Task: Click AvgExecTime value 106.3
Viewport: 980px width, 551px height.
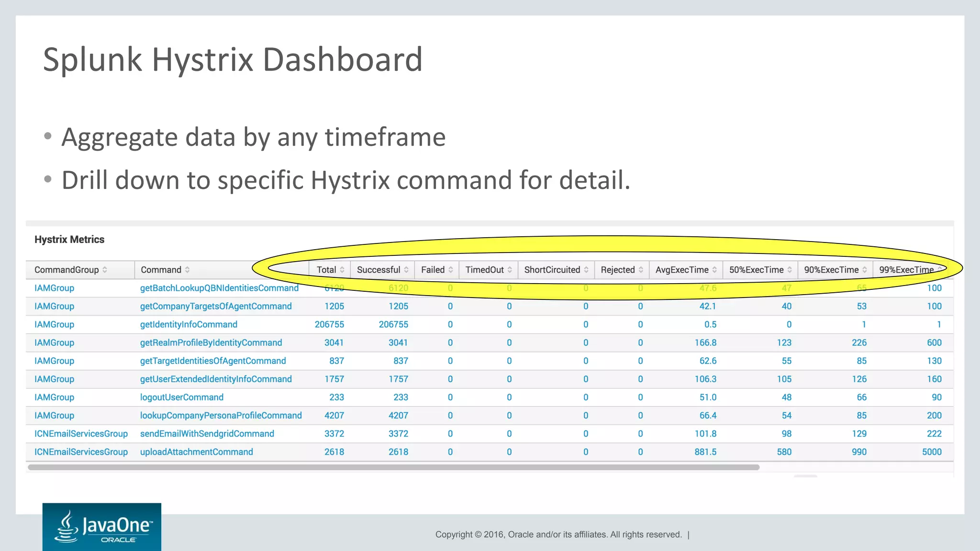Action: click(705, 379)
